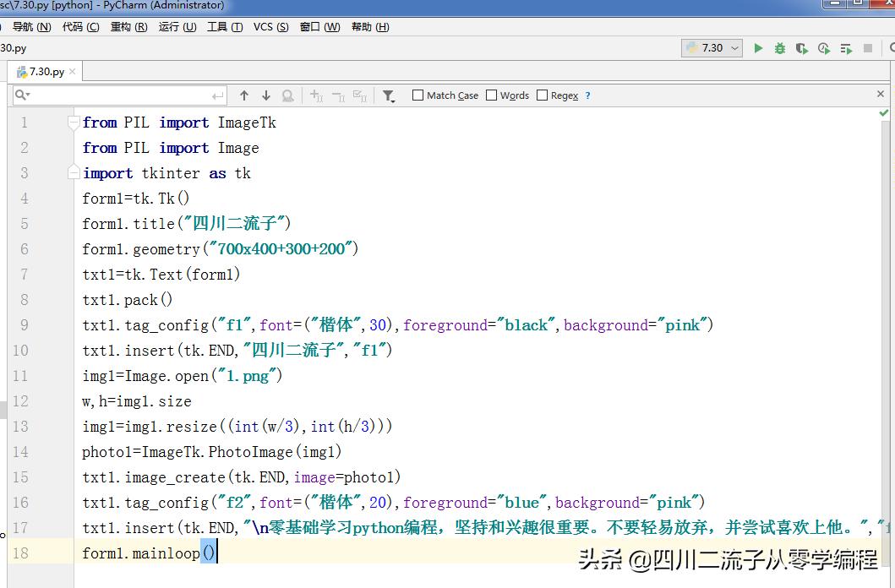
Task: Run with concurrency diagram icon
Action: click(x=845, y=48)
